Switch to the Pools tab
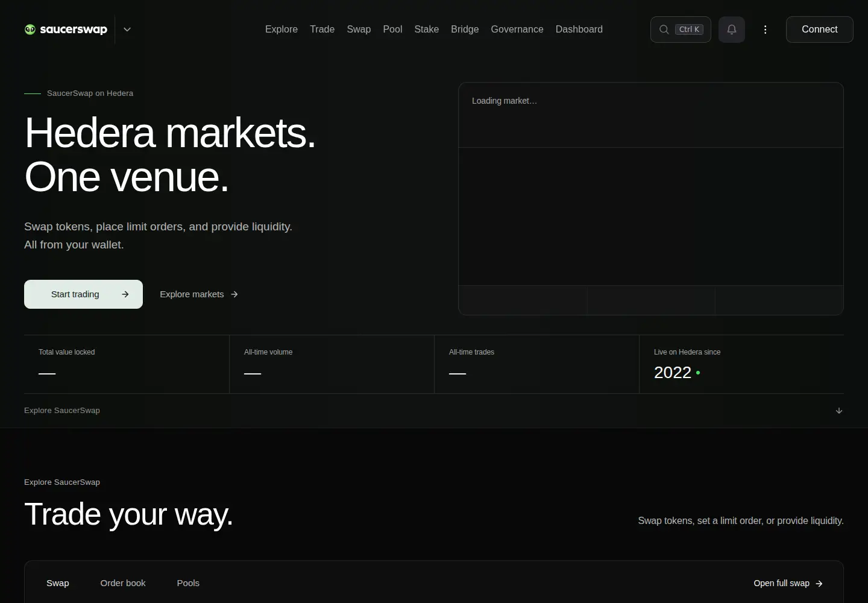Screen dimensions: 868x603 (188, 583)
